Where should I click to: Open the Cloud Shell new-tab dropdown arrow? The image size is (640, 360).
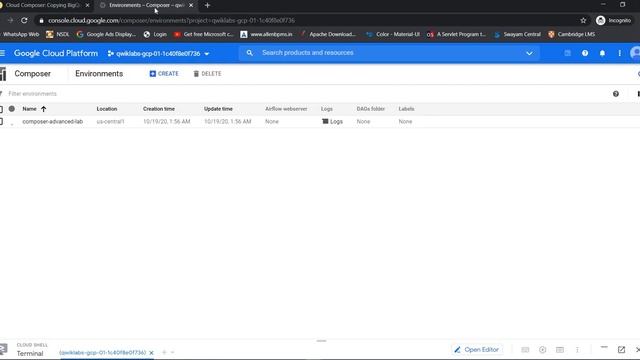point(173,352)
